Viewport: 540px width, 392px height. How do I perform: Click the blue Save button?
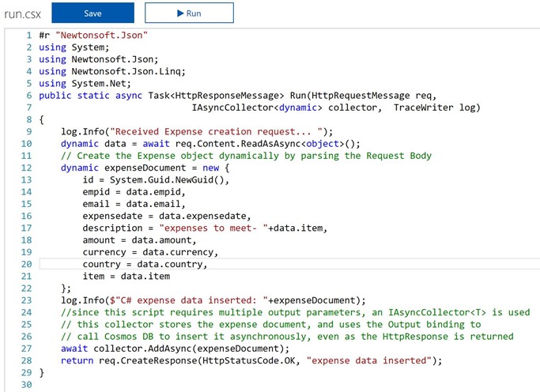(93, 13)
